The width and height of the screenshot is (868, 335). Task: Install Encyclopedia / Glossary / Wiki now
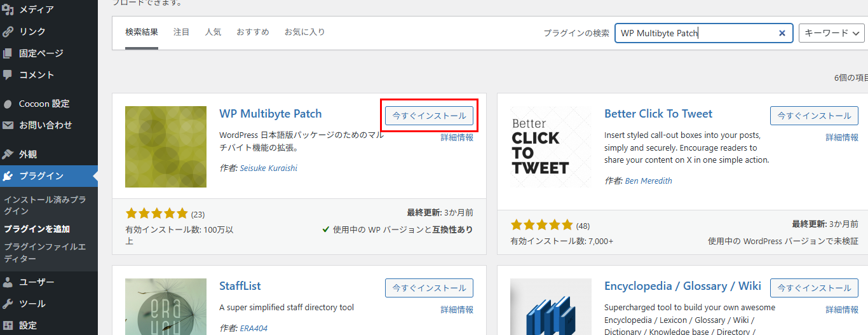[x=814, y=288]
